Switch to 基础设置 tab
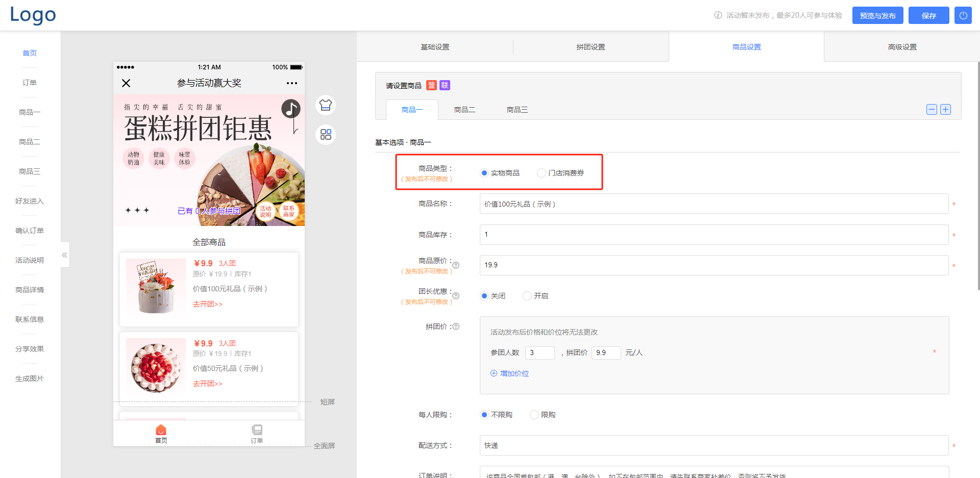Image resolution: width=980 pixels, height=478 pixels. point(435,47)
